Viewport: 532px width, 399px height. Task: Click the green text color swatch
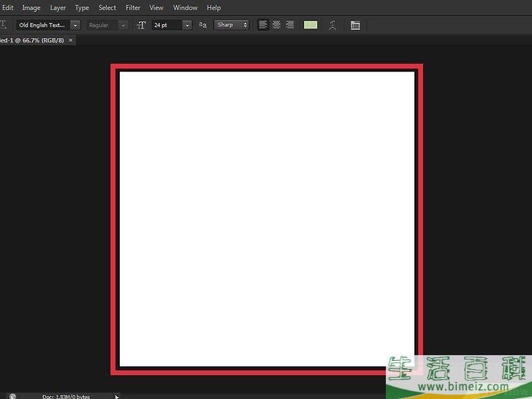point(311,25)
